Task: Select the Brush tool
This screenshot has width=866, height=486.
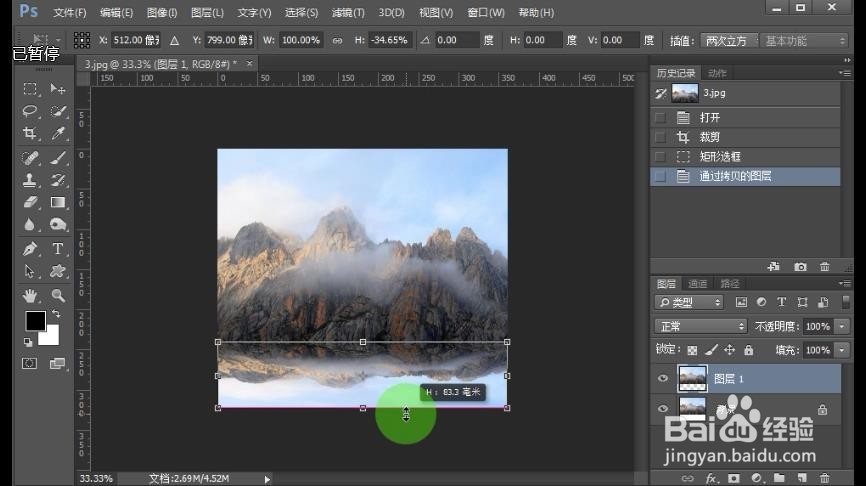Action: (57, 158)
